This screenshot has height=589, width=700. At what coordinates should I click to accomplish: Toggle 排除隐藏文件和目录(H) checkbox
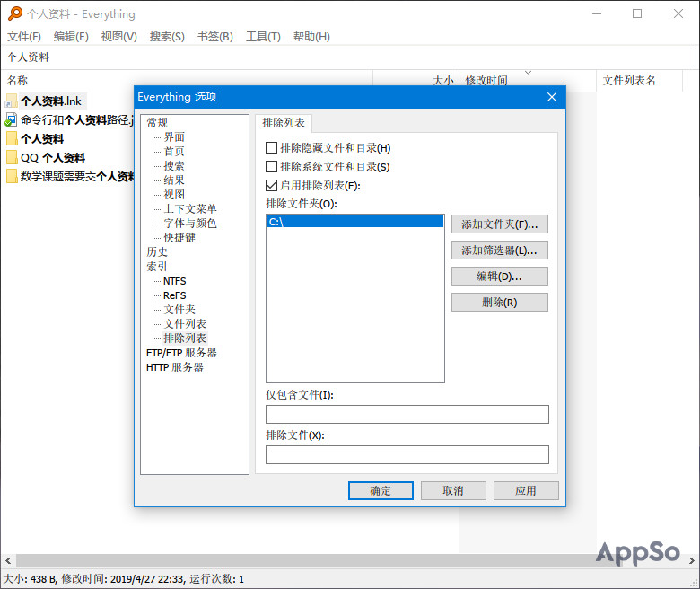271,148
